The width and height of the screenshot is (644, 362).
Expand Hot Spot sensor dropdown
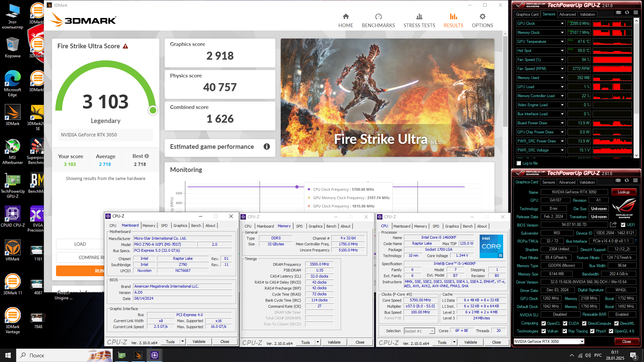562,51
